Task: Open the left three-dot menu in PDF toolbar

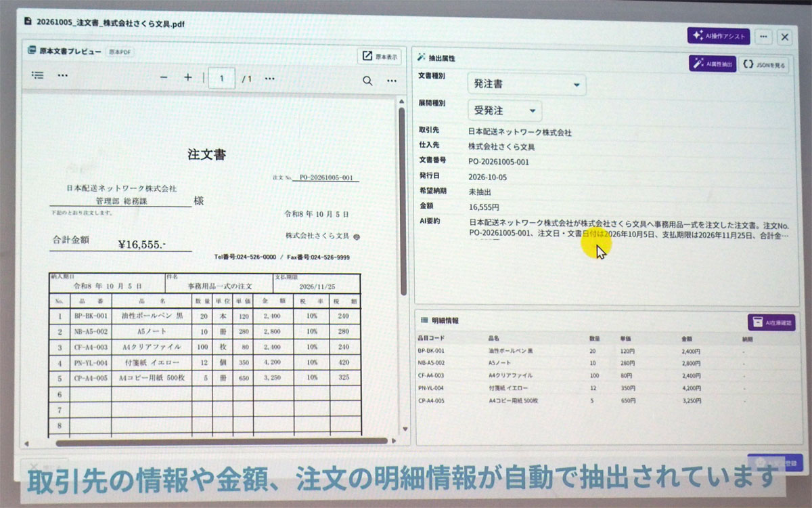Action: (63, 76)
